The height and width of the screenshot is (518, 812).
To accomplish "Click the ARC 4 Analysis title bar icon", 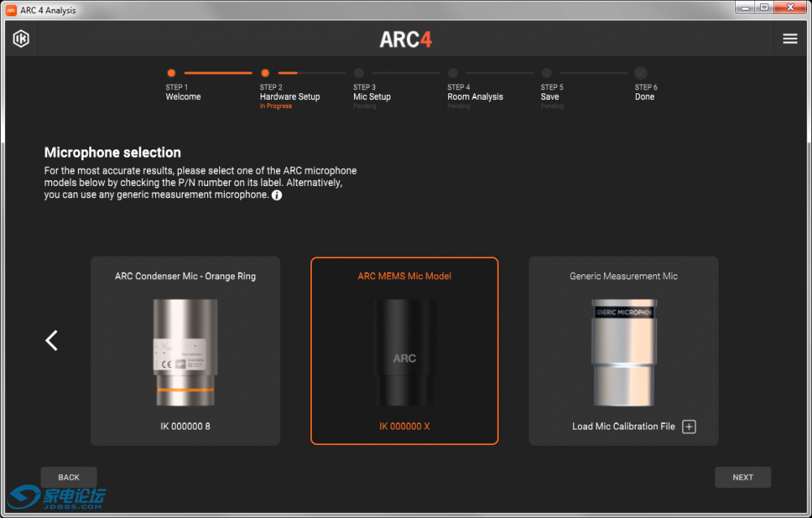I will coord(11,10).
